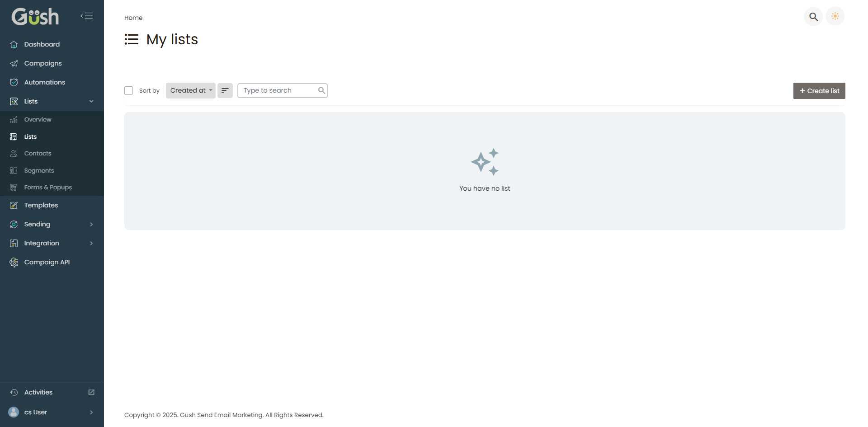This screenshot has width=868, height=427.
Task: Open the Dashboard menu item
Action: [x=52, y=44]
